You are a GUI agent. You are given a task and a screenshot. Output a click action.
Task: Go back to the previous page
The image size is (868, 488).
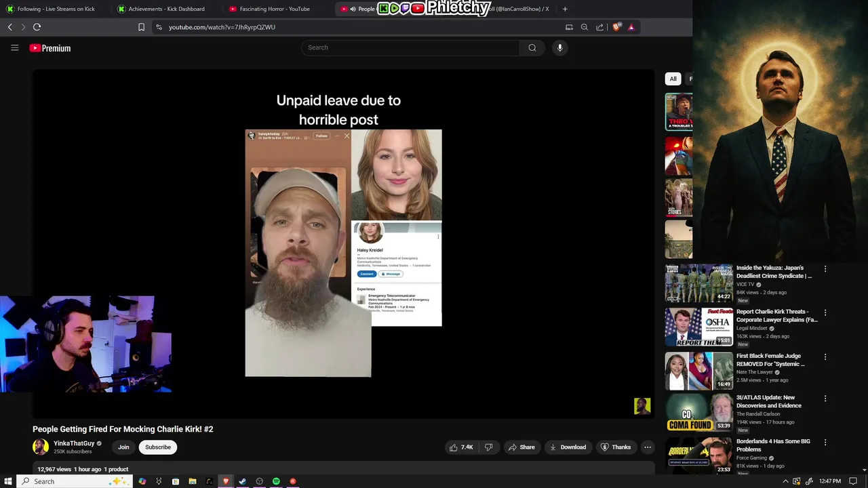[x=10, y=27]
